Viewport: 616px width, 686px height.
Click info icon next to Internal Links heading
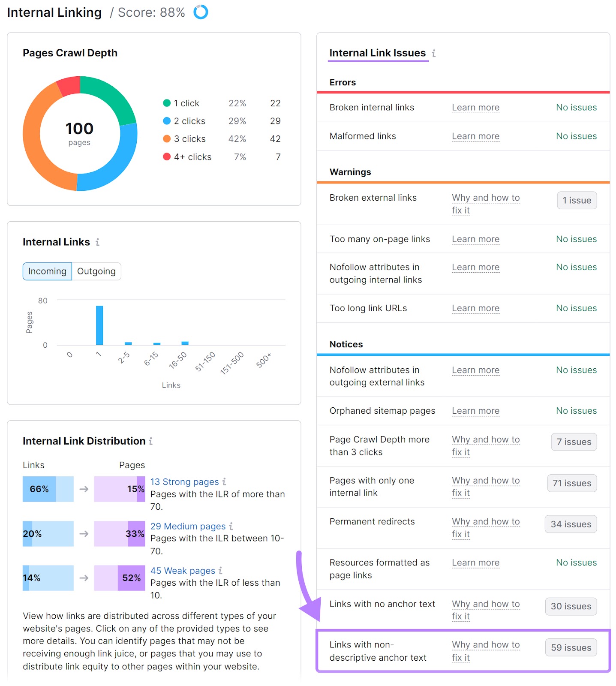coord(98,242)
